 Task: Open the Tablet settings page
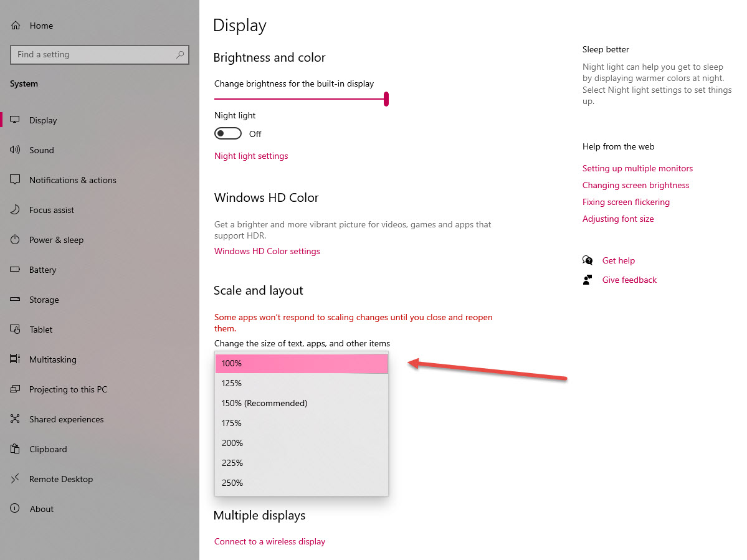click(x=100, y=330)
